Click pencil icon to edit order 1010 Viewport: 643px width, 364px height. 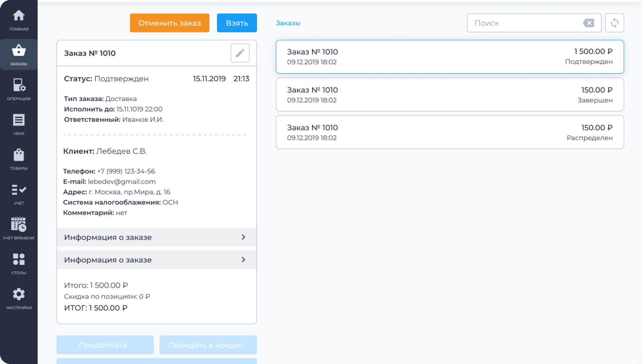240,53
